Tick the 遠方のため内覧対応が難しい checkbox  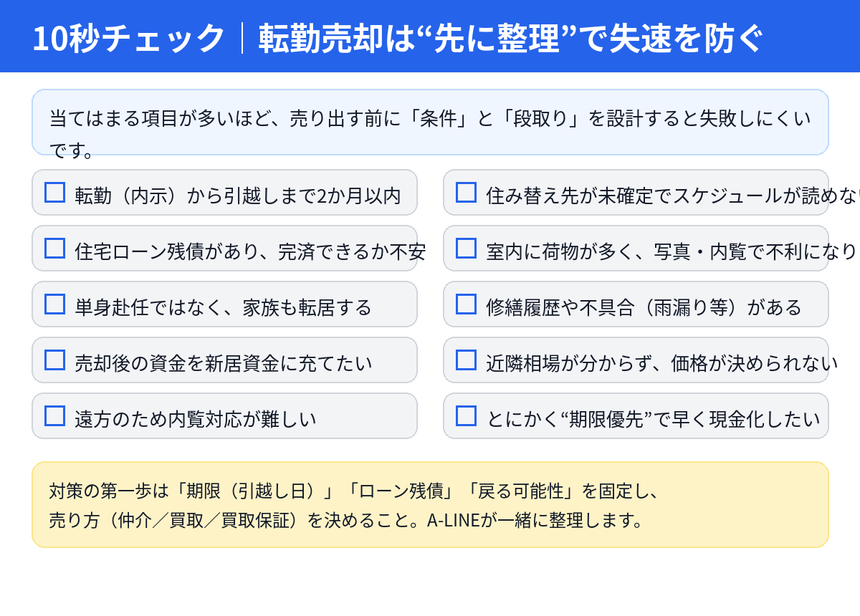pos(55,416)
